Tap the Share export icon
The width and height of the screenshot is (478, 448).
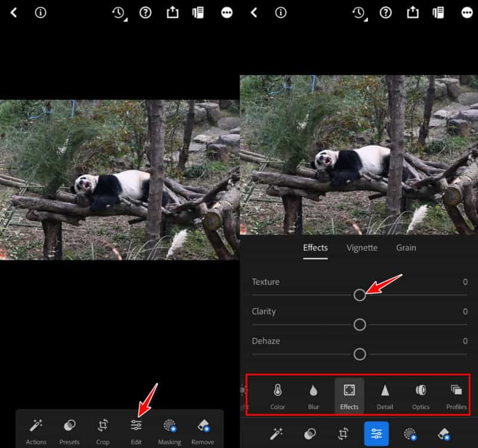[x=172, y=12]
